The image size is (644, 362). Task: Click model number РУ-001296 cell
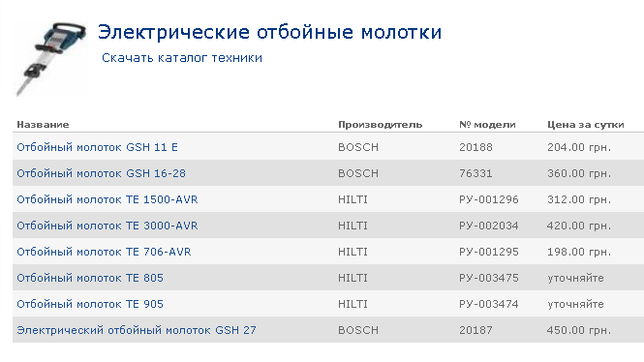point(489,199)
